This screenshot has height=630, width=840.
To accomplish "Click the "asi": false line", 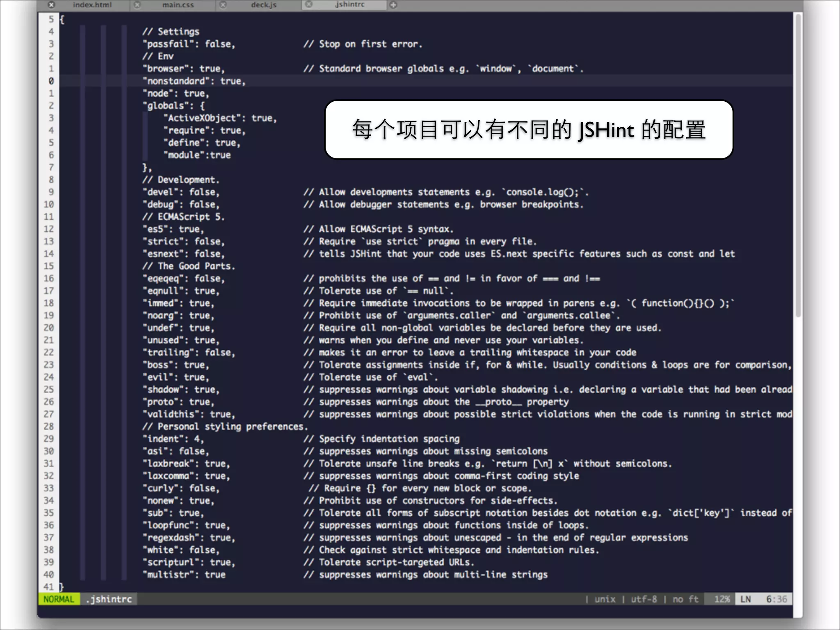I will (x=176, y=451).
